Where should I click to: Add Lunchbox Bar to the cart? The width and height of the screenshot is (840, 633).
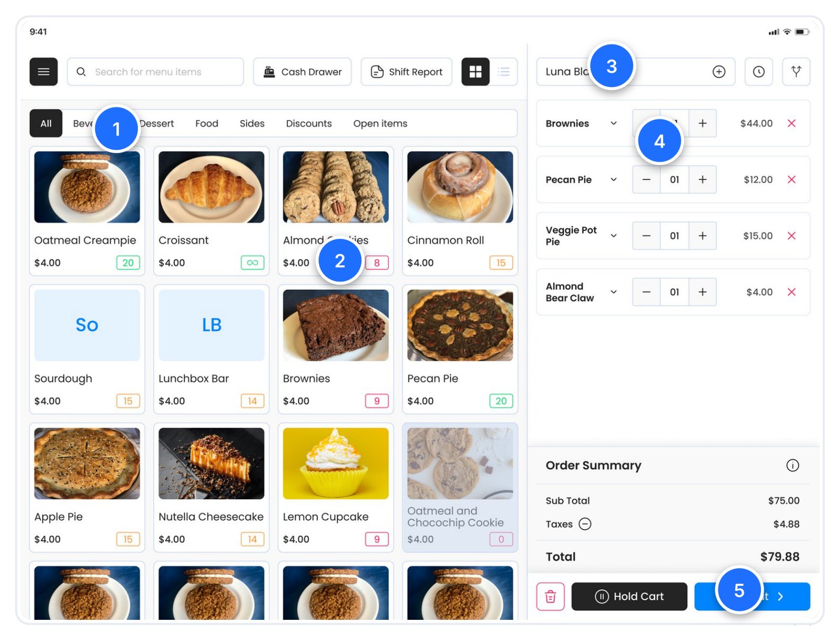[x=211, y=349]
